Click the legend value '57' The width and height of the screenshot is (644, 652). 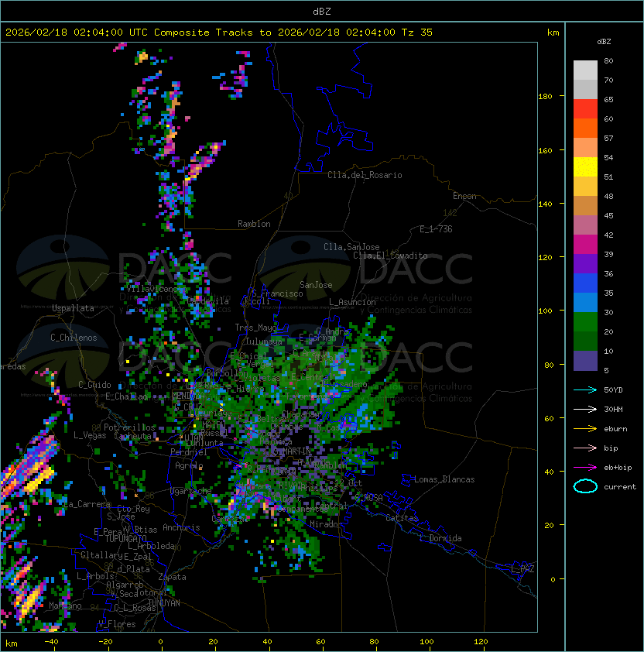[608, 138]
